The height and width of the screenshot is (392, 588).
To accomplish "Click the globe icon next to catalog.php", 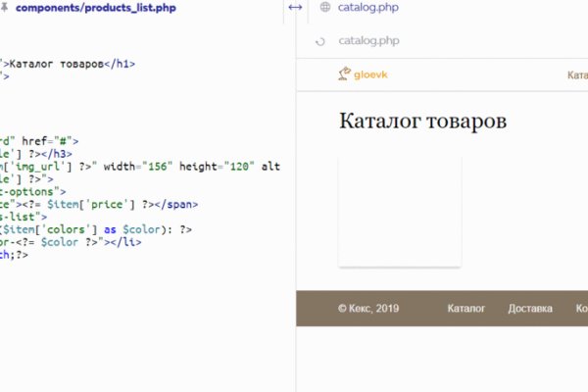I will click(324, 8).
